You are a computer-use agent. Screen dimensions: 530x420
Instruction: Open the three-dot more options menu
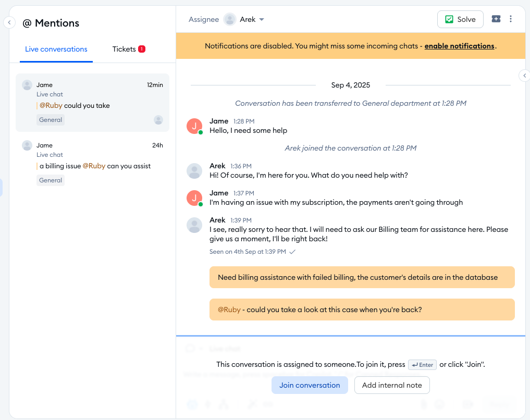[511, 19]
